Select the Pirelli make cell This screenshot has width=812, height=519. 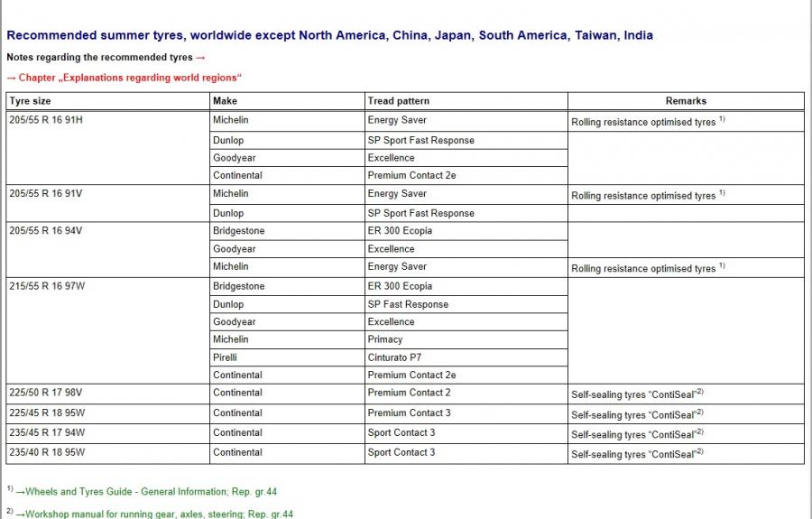[x=227, y=357]
